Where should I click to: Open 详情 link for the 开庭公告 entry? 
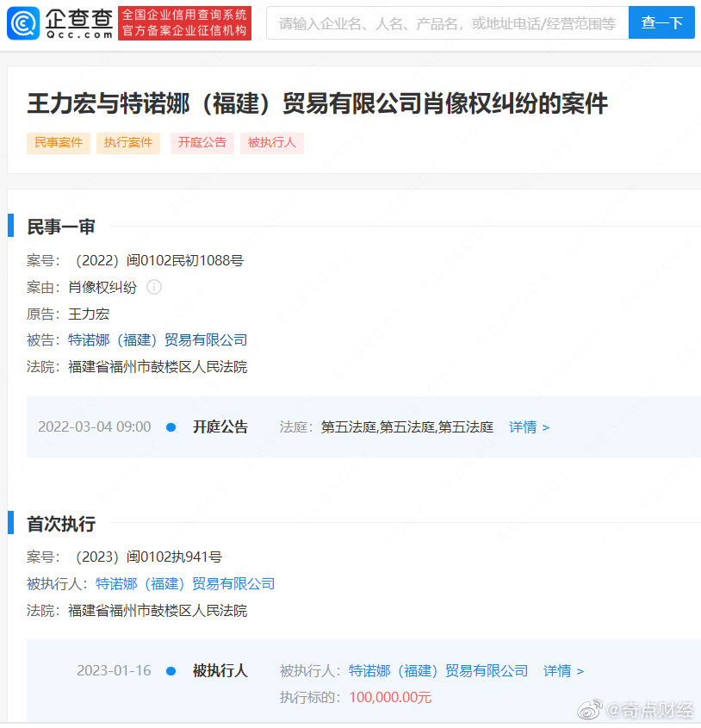coord(530,427)
